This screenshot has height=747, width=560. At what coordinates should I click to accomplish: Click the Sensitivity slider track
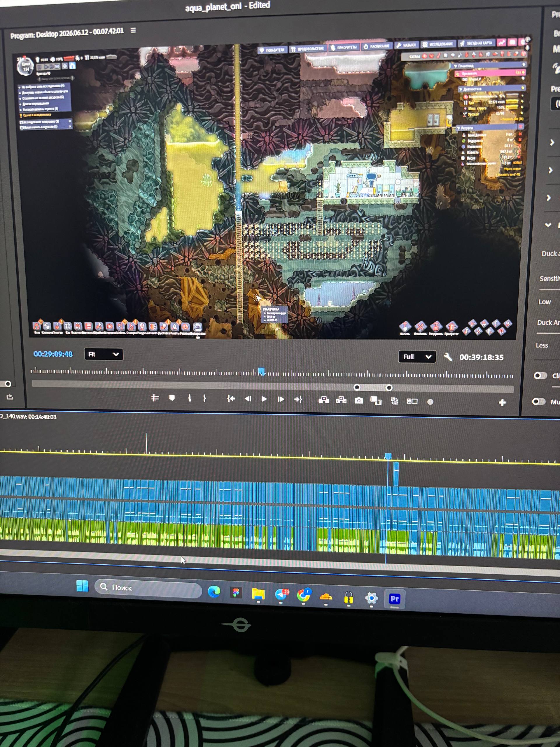coord(549,290)
